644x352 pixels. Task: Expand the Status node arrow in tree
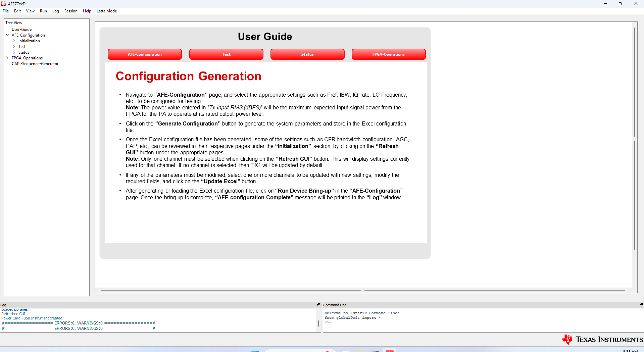14,52
